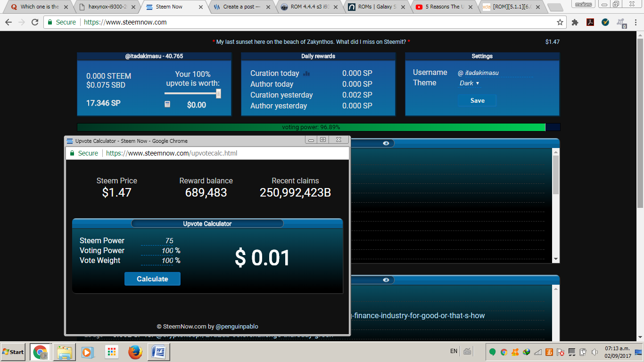Open the EN language selector
The width and height of the screenshot is (644, 362).
coord(454,351)
